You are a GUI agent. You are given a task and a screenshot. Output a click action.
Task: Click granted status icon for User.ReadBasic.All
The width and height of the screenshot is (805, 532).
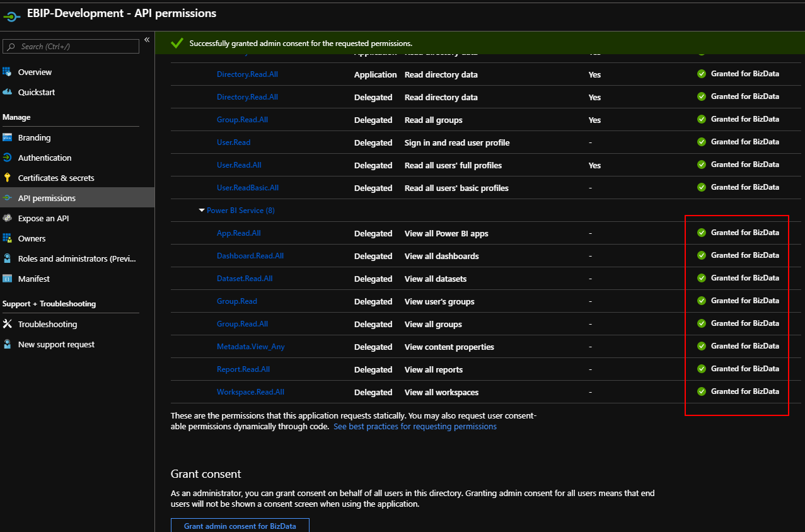coord(701,187)
